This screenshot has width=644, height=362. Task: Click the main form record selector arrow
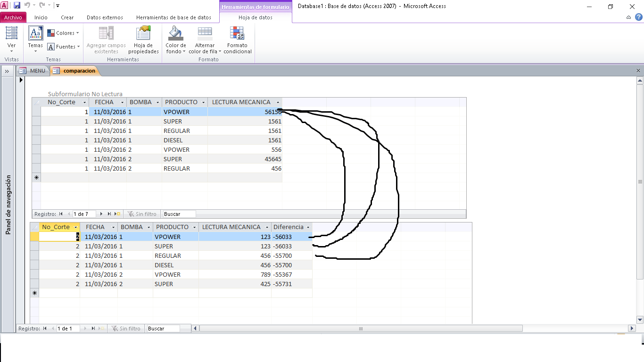pos(20,80)
